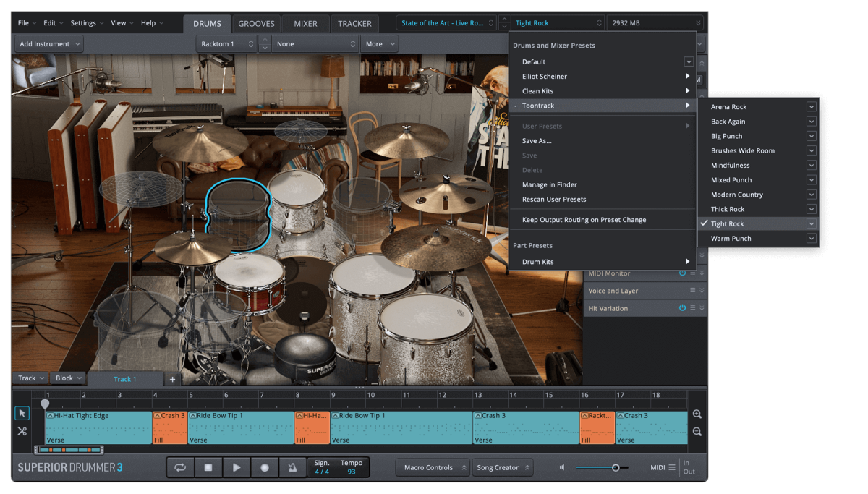Click the playhead marker at bar 1
868x494 pixels.
pos(46,403)
